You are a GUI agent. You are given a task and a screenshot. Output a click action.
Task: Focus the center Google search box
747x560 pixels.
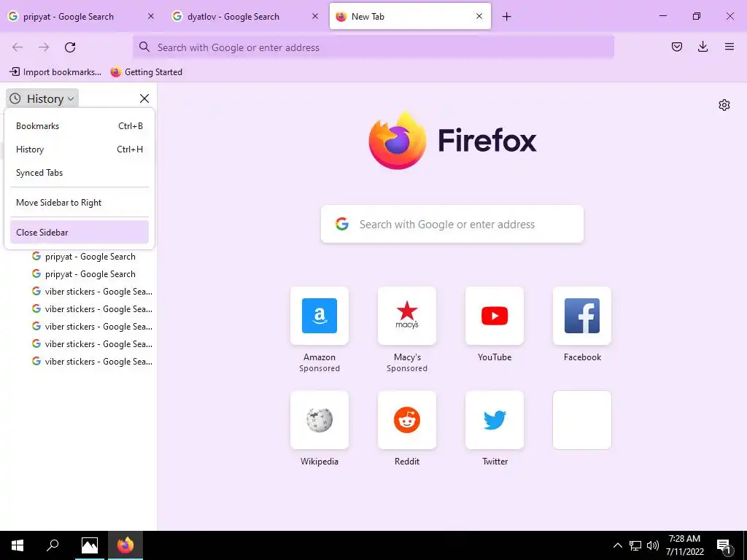click(x=452, y=225)
